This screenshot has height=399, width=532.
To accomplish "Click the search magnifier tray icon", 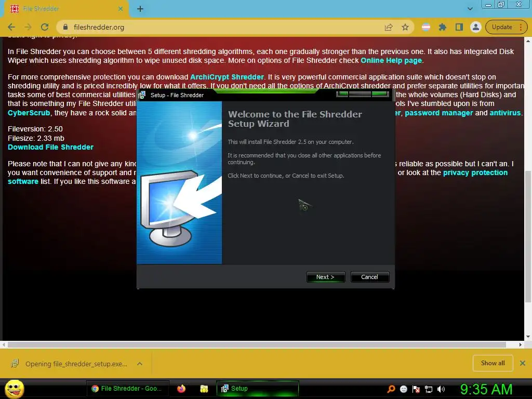I will (391, 389).
